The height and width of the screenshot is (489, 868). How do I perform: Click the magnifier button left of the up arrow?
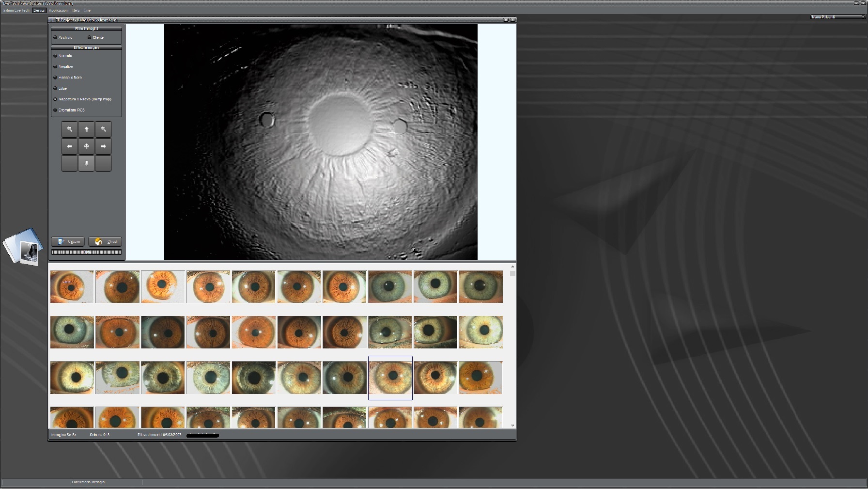70,129
